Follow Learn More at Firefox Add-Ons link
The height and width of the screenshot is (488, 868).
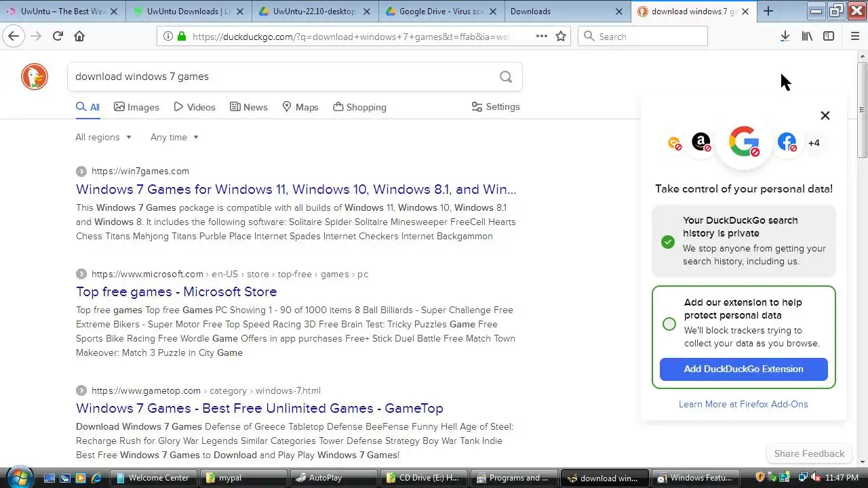point(743,404)
